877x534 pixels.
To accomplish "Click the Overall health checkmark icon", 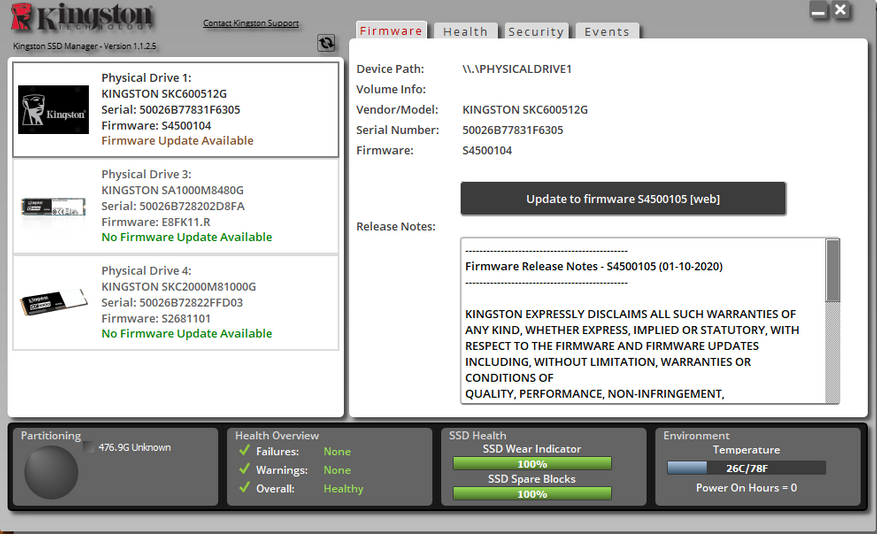I will coord(244,487).
